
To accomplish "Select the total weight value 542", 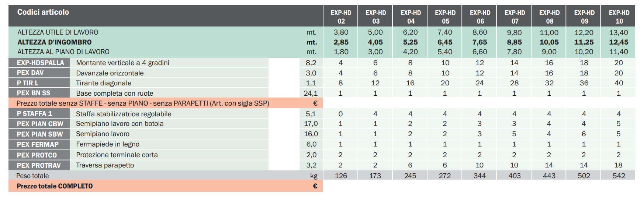I will click(x=619, y=176).
